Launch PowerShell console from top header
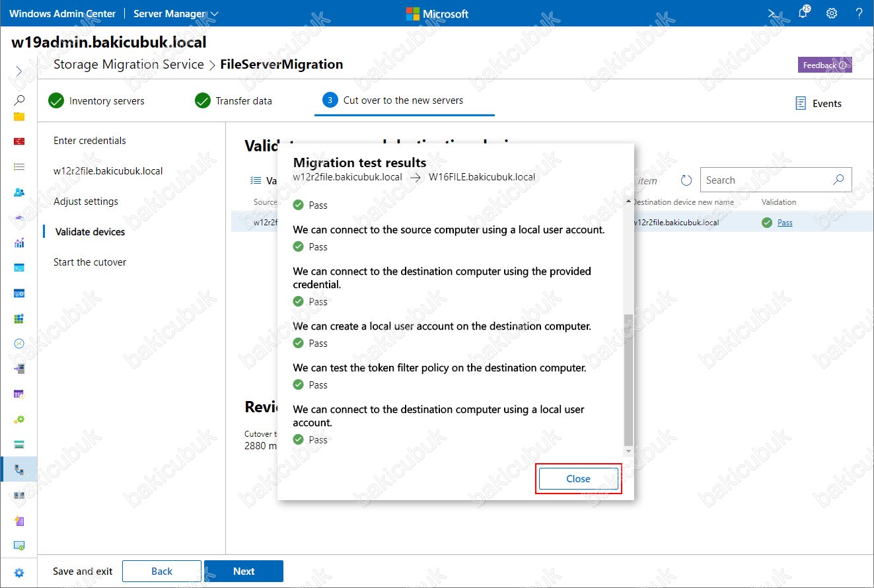 tap(774, 13)
